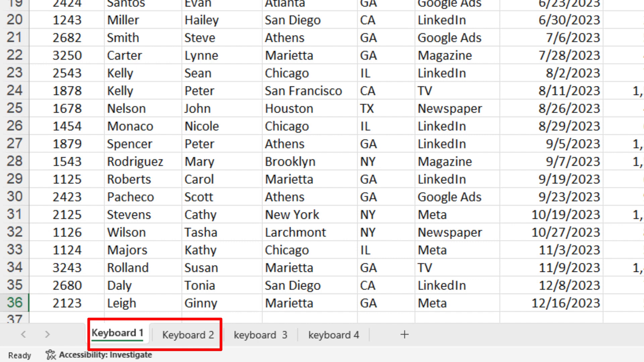Select row 36 row number header
Viewport: 644px width, 362px height.
click(x=15, y=303)
